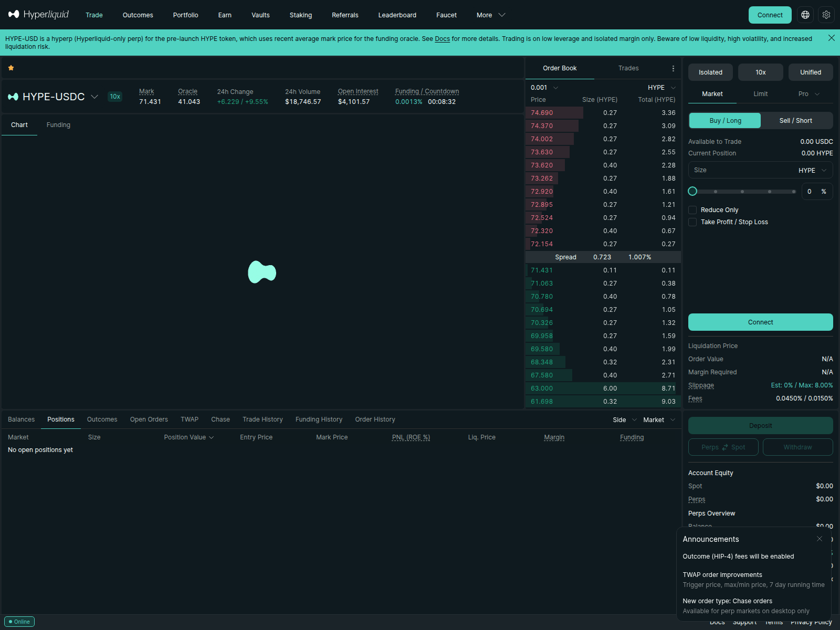Click the Deposit button
This screenshot has height=630, width=840.
pyautogui.click(x=760, y=426)
